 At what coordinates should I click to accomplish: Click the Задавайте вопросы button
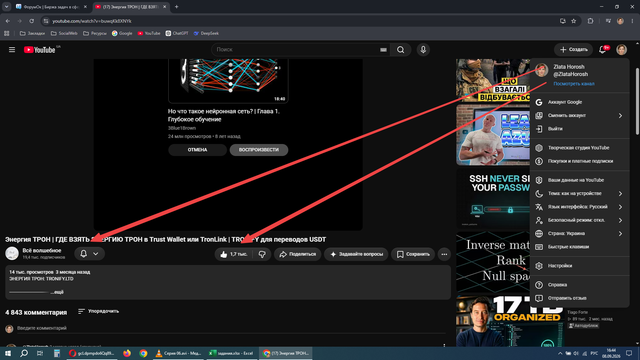click(x=356, y=254)
